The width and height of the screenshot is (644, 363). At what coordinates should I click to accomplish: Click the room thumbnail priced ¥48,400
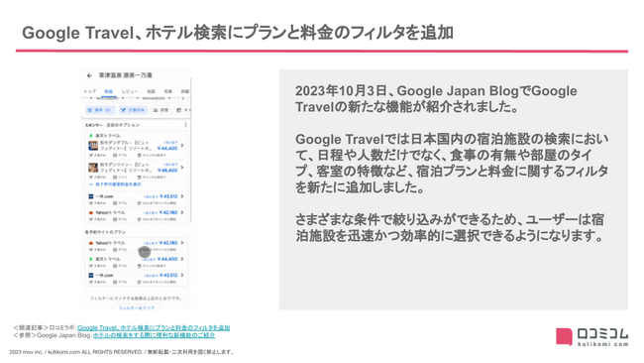(x=93, y=168)
